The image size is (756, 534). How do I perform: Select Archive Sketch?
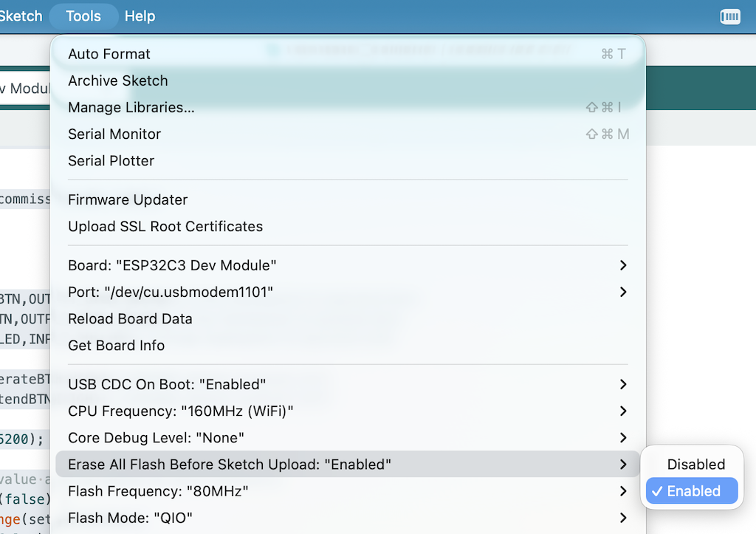click(x=118, y=81)
